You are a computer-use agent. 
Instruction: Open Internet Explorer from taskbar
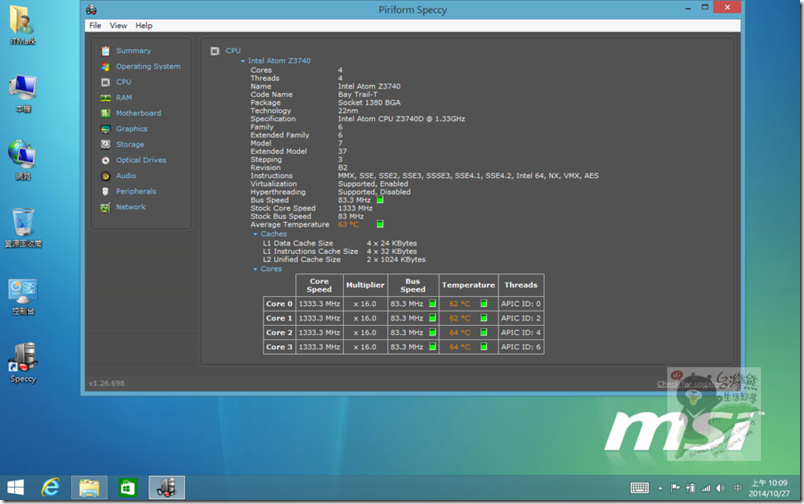click(50, 487)
